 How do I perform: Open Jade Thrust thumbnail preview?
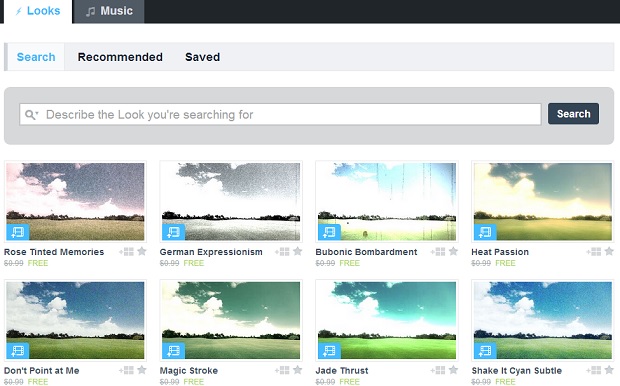pos(387,320)
